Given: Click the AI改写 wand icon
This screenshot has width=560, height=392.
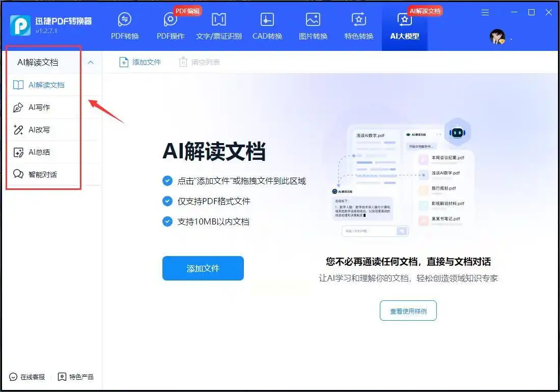Looking at the screenshot, I should pos(18,130).
